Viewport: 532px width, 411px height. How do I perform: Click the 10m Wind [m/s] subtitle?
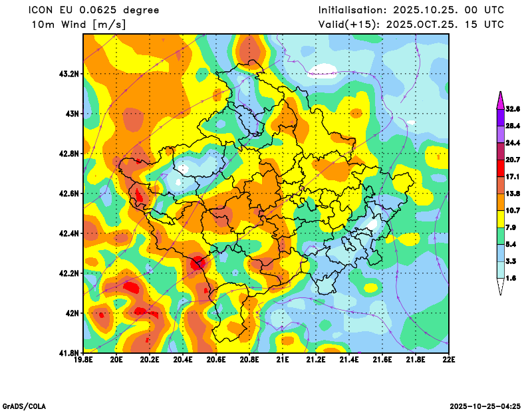coord(78,25)
